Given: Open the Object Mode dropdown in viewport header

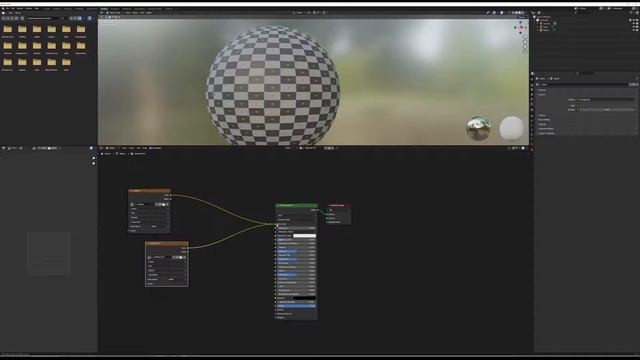Looking at the screenshot, I should coord(114,13).
